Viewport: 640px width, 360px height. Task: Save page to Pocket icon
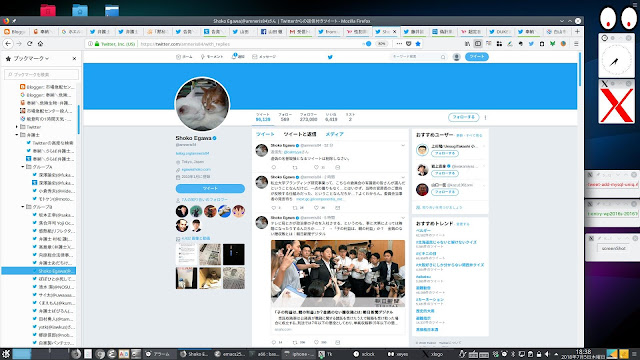click(409, 44)
